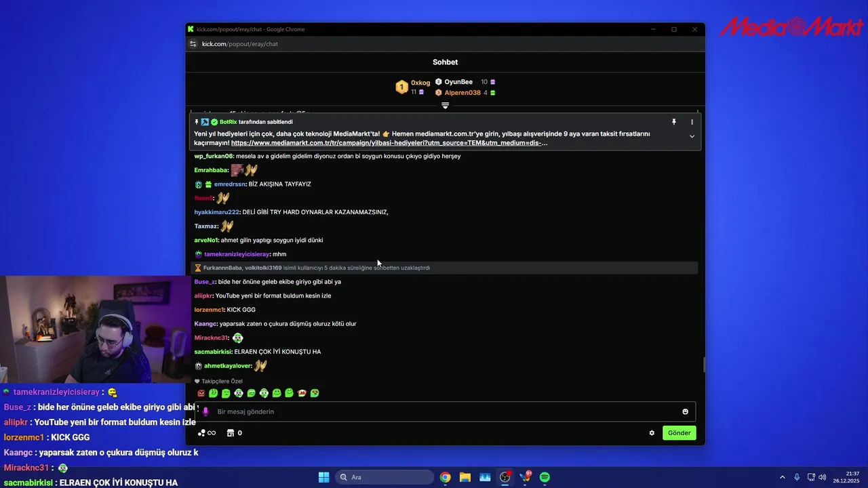Viewport: 868px width, 488px height.
Task: Open the Windows Start menu
Action: (x=323, y=477)
